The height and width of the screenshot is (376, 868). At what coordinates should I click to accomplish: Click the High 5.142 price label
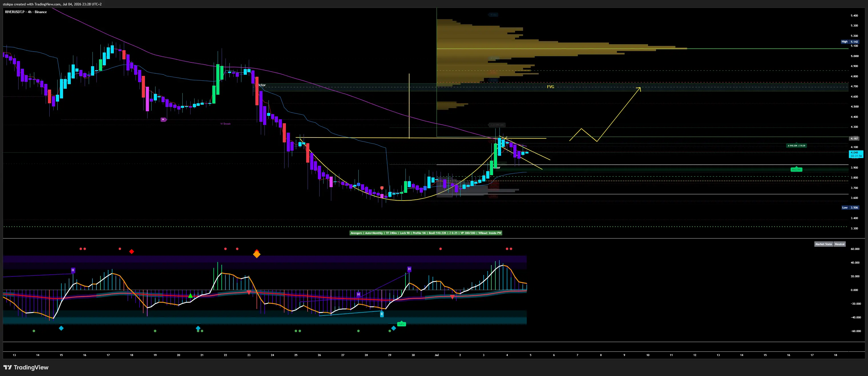pos(850,42)
